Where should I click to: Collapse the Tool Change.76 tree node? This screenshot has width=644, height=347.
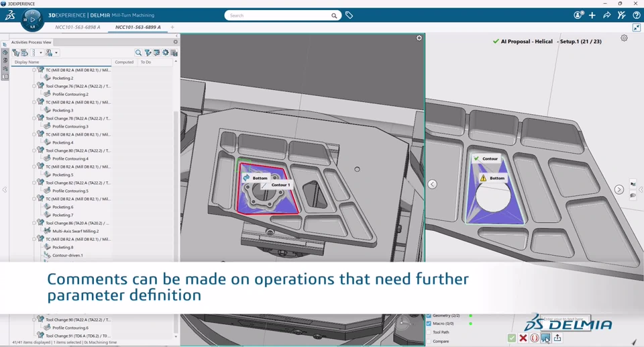[34, 87]
